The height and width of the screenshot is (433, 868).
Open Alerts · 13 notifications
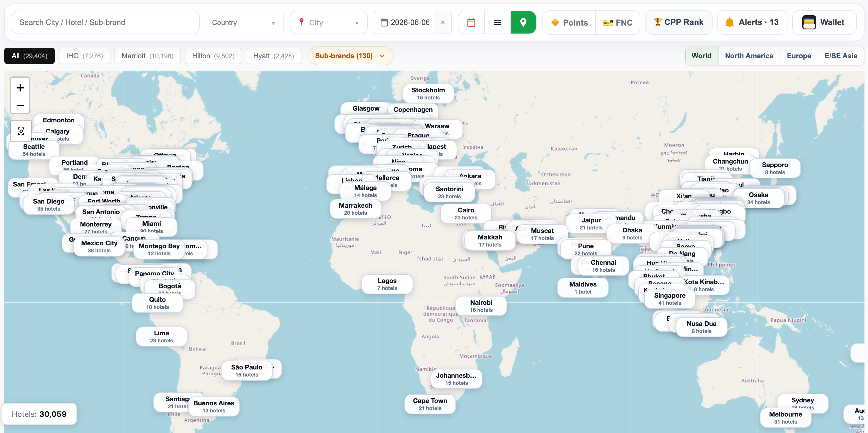coord(752,22)
